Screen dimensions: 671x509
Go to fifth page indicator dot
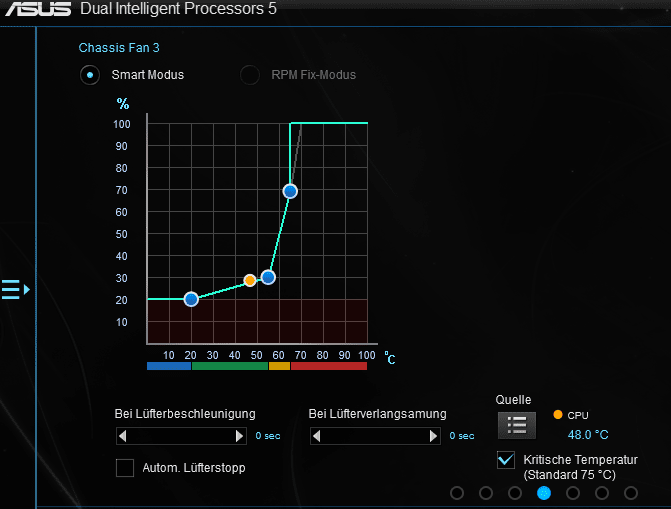573,493
